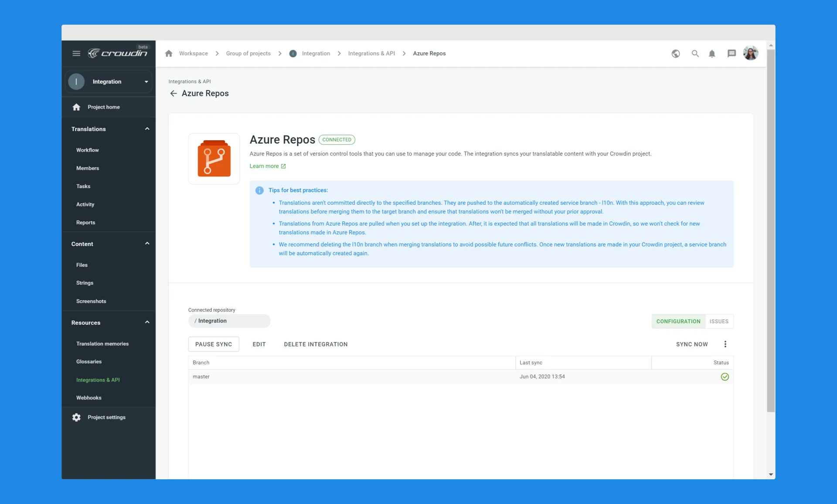The image size is (837, 504).
Task: Collapse the Resources section
Action: click(147, 322)
